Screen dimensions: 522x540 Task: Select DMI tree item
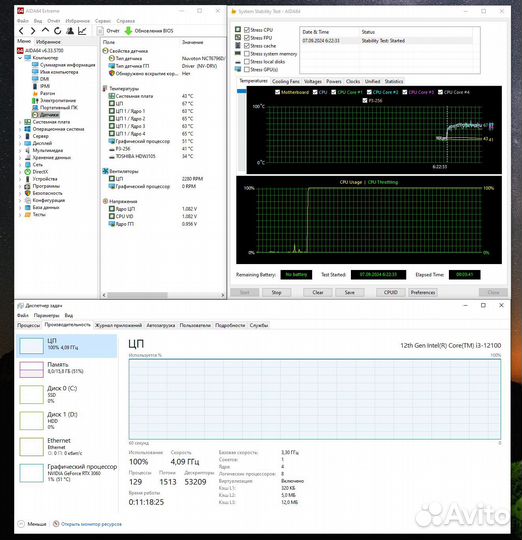(x=41, y=79)
